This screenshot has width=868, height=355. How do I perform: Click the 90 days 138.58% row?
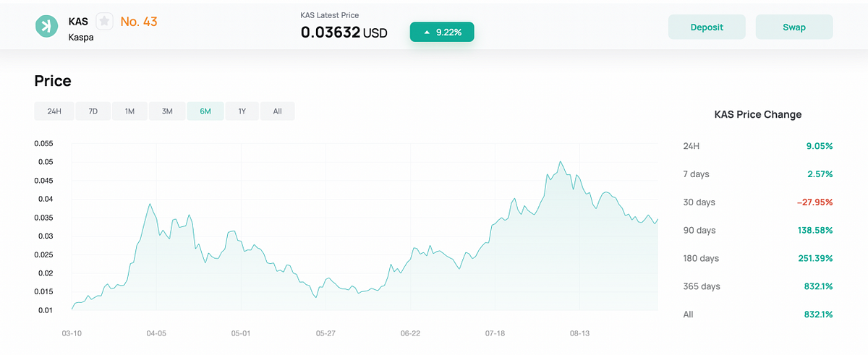pyautogui.click(x=758, y=231)
